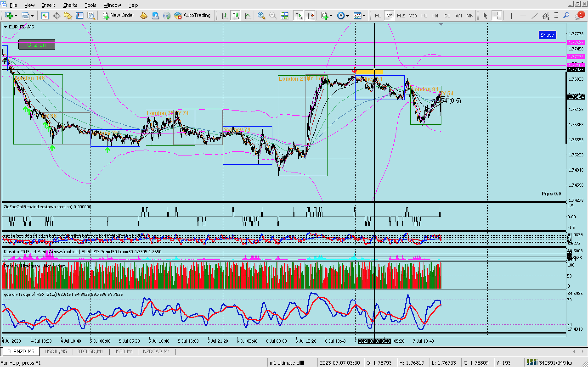This screenshot has width=588, height=367.
Task: Expand the indicators list dropdown arrow
Action: (x=331, y=16)
